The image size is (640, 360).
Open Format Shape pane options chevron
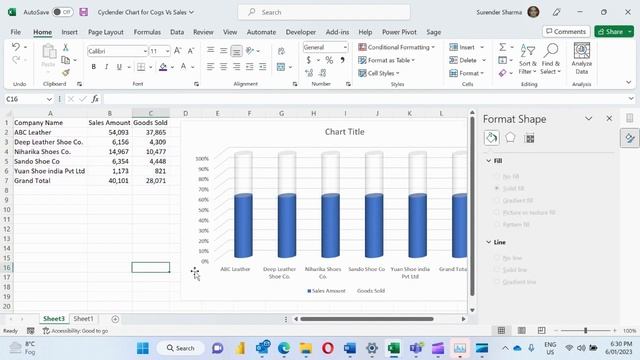(x=588, y=119)
